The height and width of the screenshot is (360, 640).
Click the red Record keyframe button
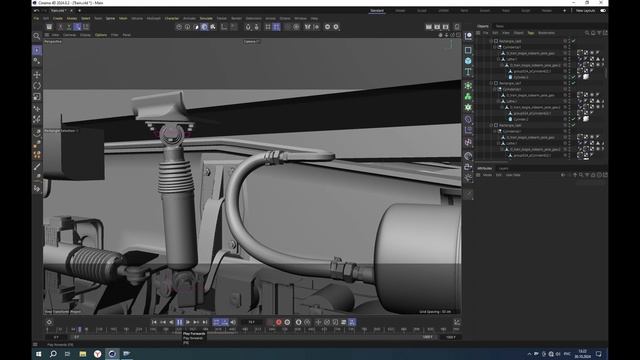tap(278, 322)
